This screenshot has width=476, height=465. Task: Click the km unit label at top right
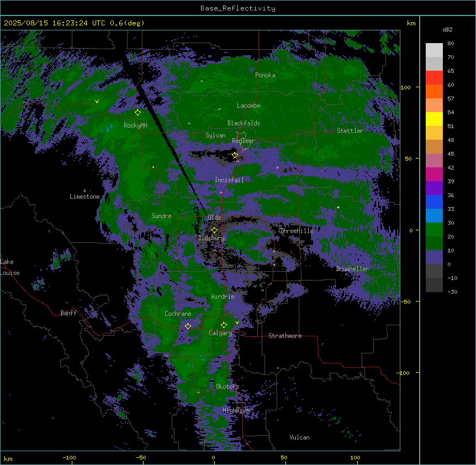click(411, 23)
